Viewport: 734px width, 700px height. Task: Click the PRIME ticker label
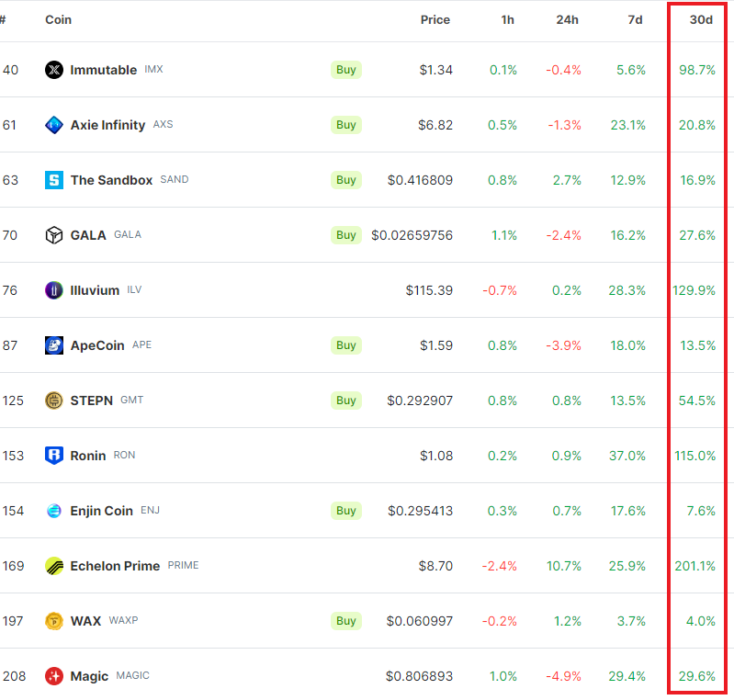pos(183,565)
